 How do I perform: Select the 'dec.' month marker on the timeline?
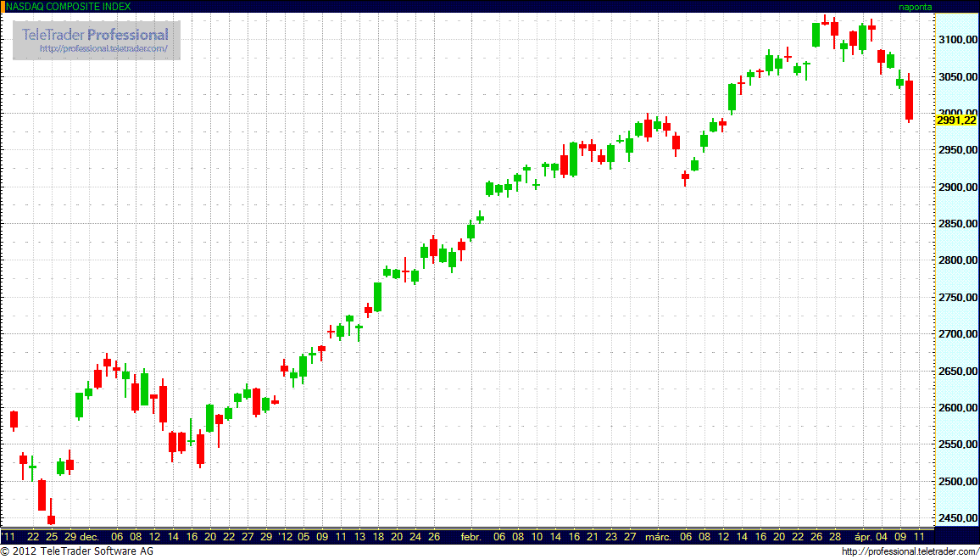(x=89, y=537)
